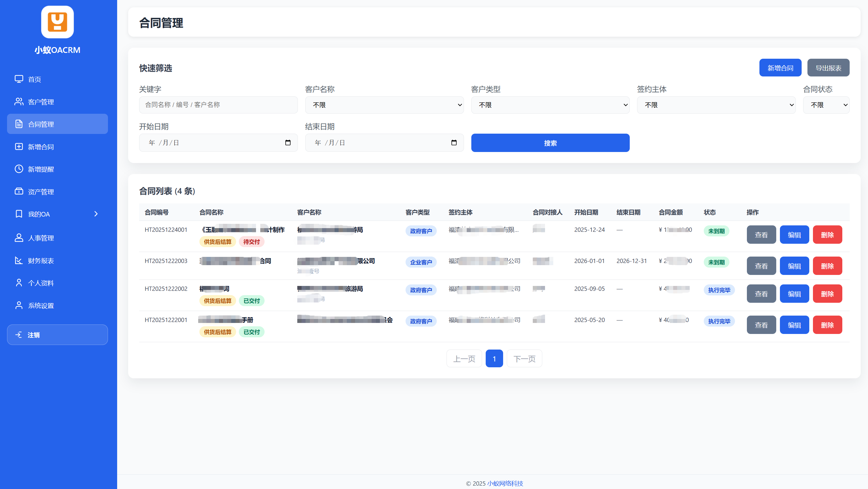Click the plus-square icon for 新增合同

click(19, 146)
